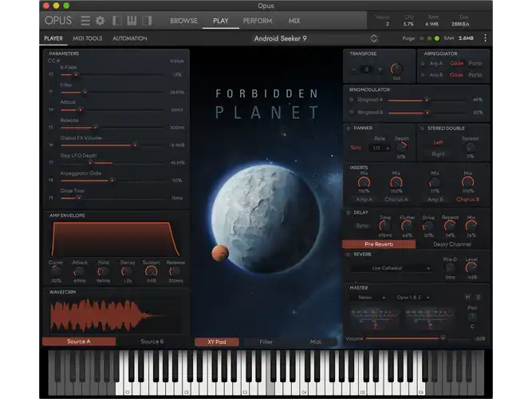The width and height of the screenshot is (532, 399).
Task: Toggle Ringmod B power button
Action: tap(352, 112)
